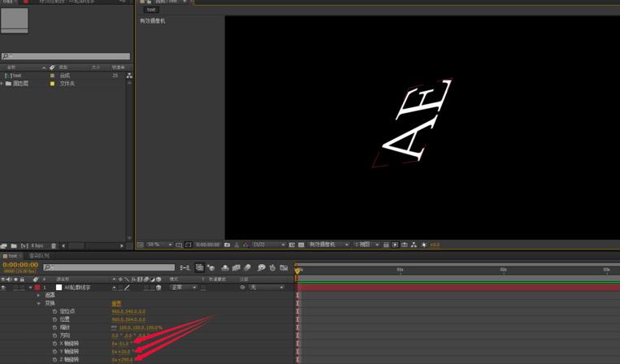
Task: Click the timeline layer search field
Action: [x=109, y=267]
